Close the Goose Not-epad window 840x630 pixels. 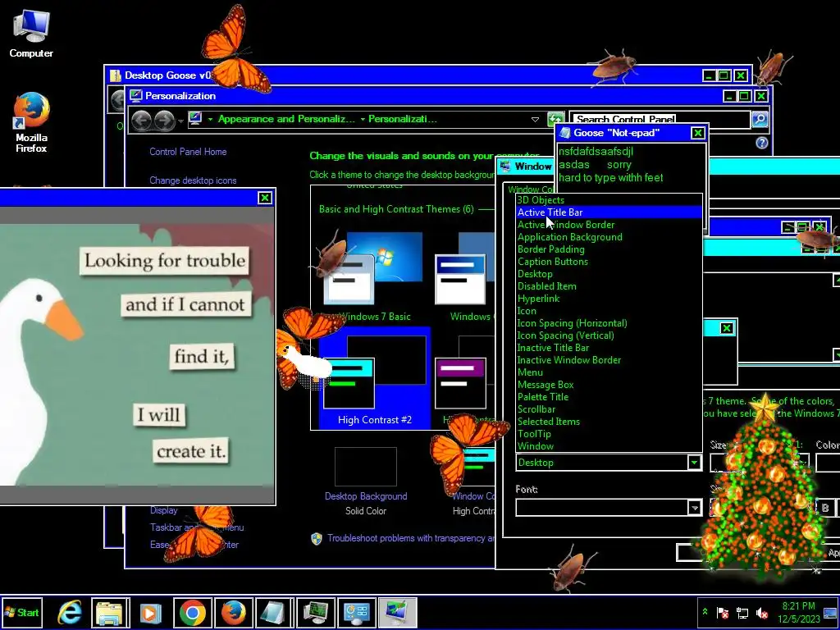click(697, 133)
